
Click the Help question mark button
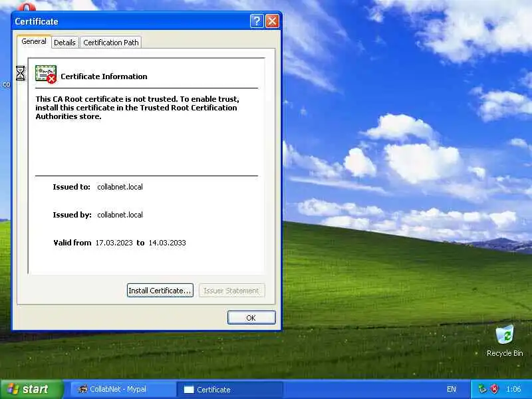pyautogui.click(x=257, y=21)
